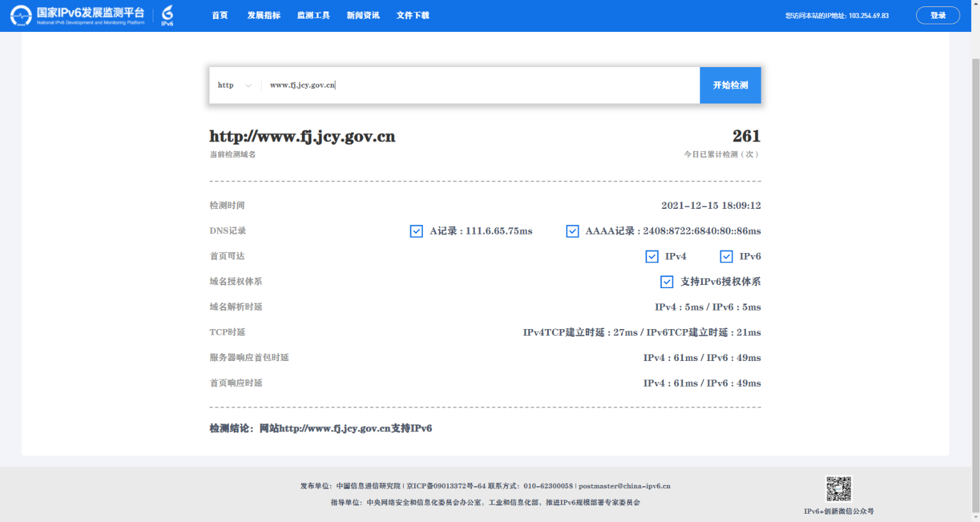Open the 文件下载 menu item
Viewport: 980px width, 522px height.
tap(413, 15)
